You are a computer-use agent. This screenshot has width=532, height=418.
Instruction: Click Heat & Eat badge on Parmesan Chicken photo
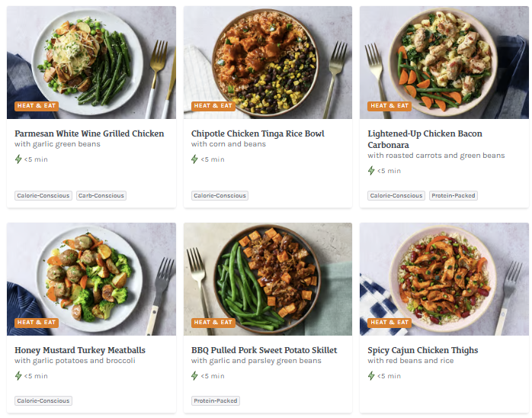(36, 106)
